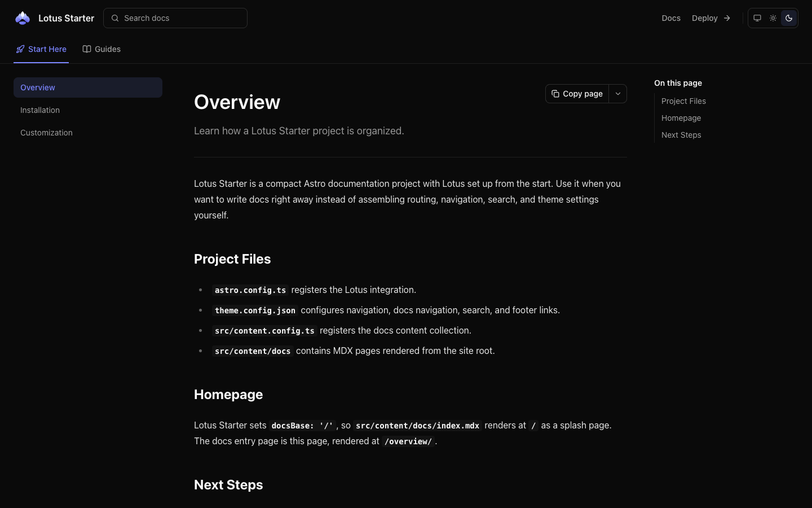Click the Lotus Starter logo icon
Image resolution: width=812 pixels, height=508 pixels.
(x=23, y=18)
